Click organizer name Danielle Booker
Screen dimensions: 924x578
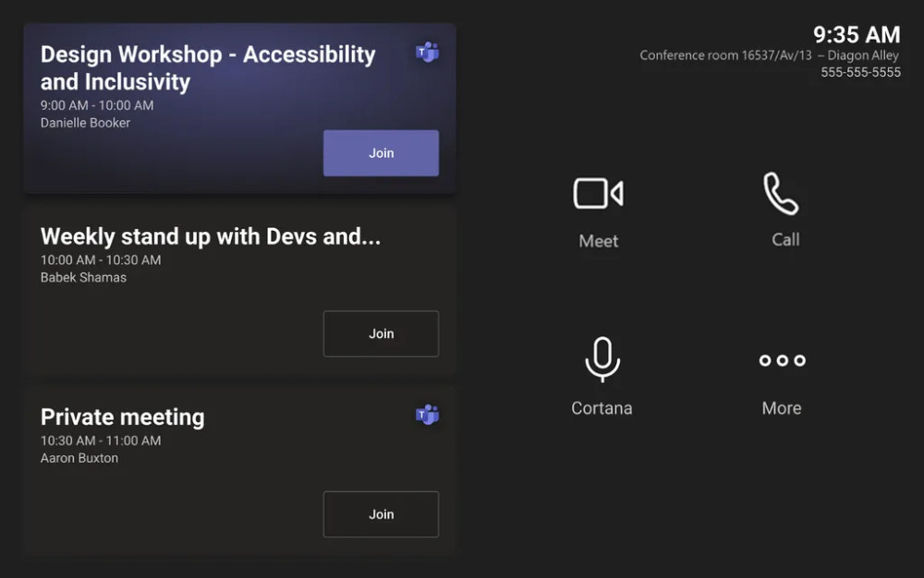point(85,123)
